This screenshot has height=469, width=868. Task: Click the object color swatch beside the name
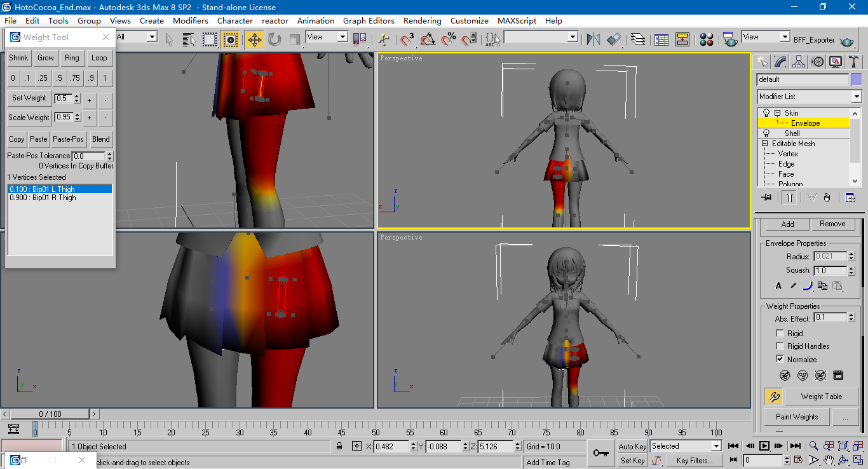coord(857,79)
